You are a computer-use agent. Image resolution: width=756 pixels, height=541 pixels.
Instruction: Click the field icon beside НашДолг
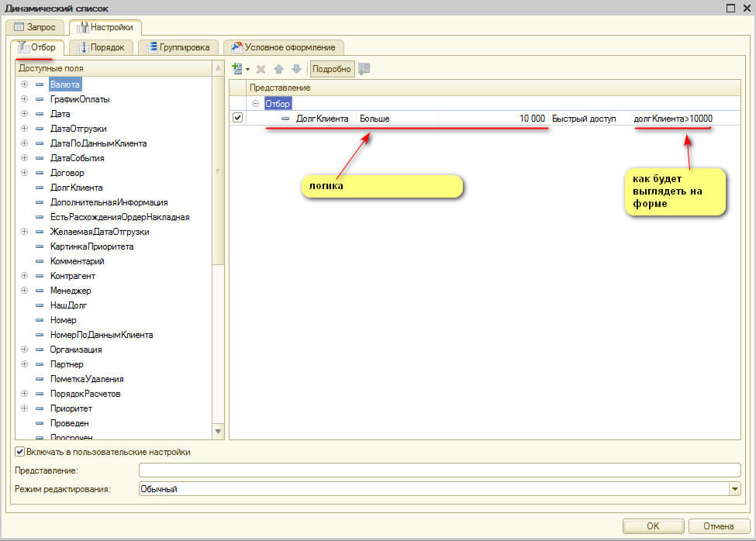pos(40,305)
